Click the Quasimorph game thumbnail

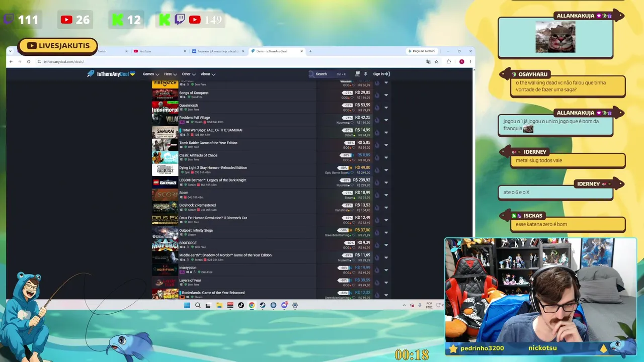click(165, 107)
